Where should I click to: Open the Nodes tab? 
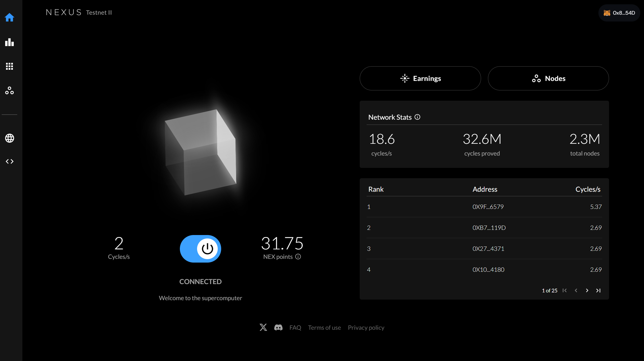(548, 78)
